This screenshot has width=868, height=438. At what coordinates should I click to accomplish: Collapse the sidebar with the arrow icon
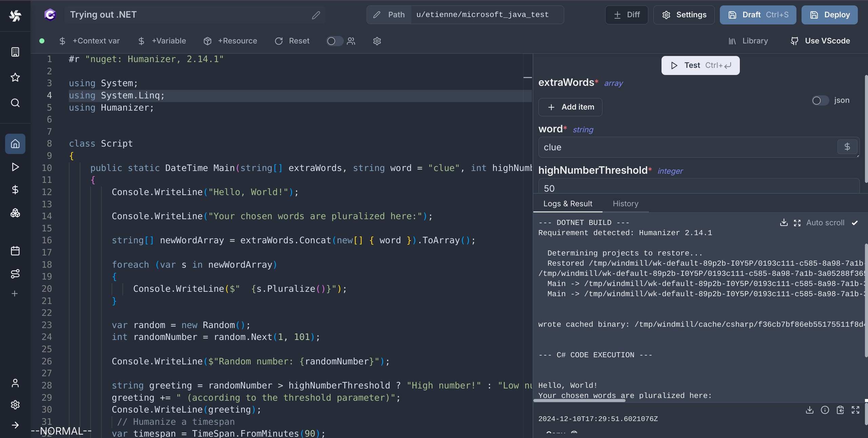[x=15, y=425]
